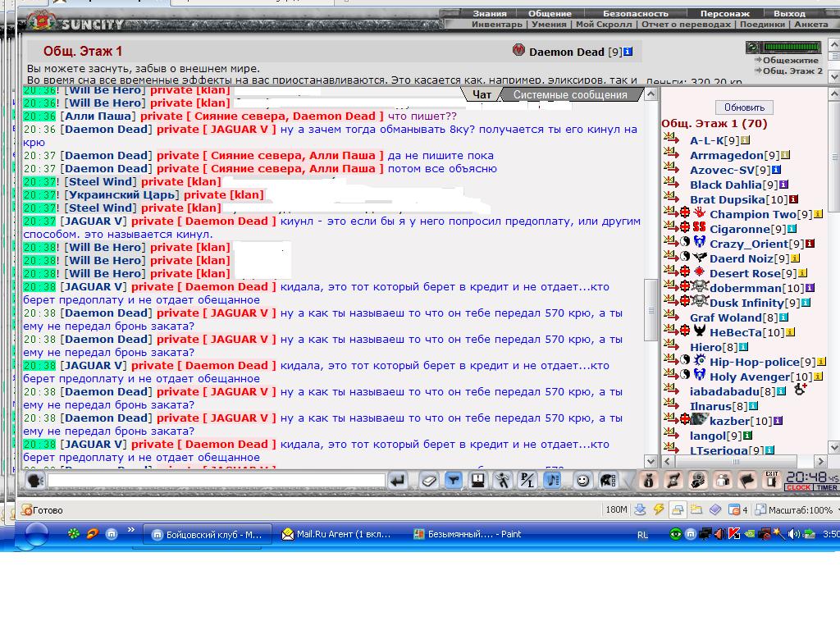Click the grey face icon in bottom panel
Viewport: 840px width, 630px height.
click(x=698, y=481)
